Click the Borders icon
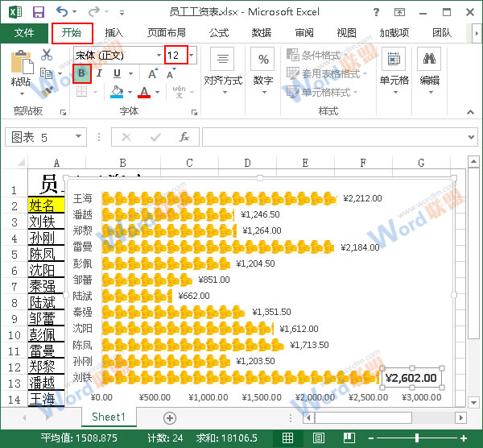 click(81, 92)
